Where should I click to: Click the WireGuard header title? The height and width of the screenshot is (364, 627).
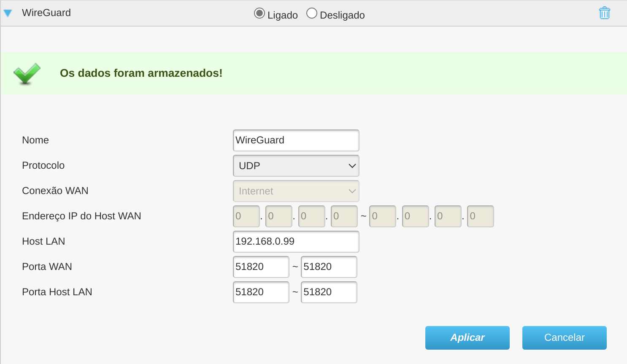point(46,13)
